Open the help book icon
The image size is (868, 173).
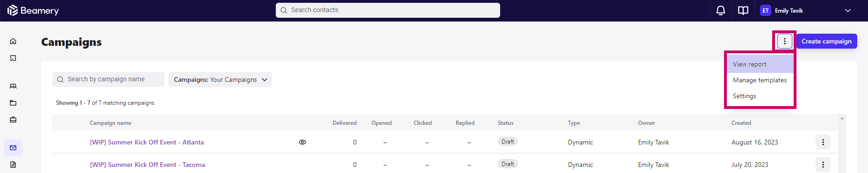[743, 10]
